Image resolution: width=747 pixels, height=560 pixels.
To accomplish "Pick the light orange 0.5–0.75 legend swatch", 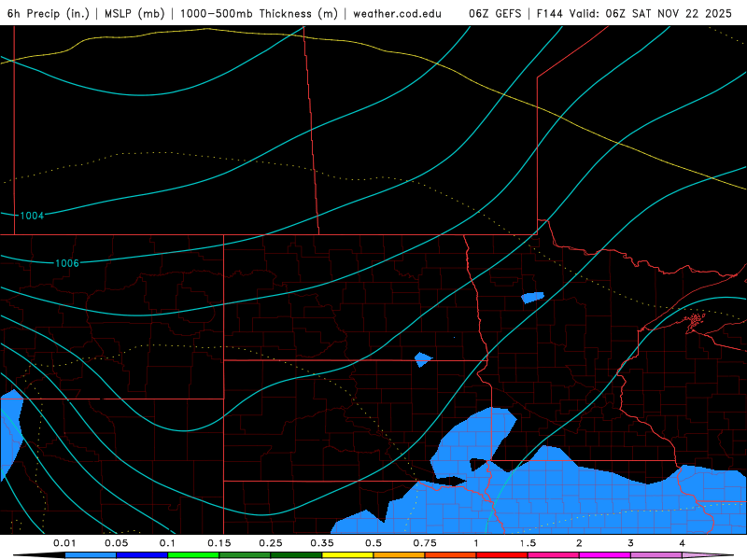I will pos(400,555).
